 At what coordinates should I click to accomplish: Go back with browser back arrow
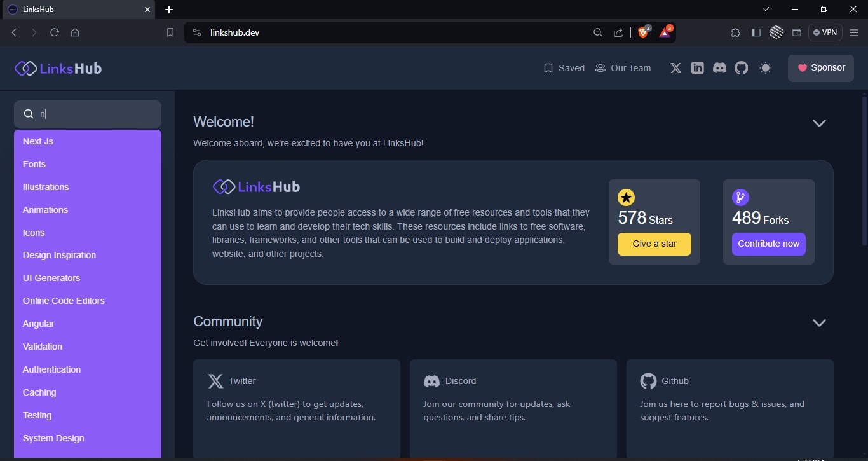pyautogui.click(x=14, y=32)
